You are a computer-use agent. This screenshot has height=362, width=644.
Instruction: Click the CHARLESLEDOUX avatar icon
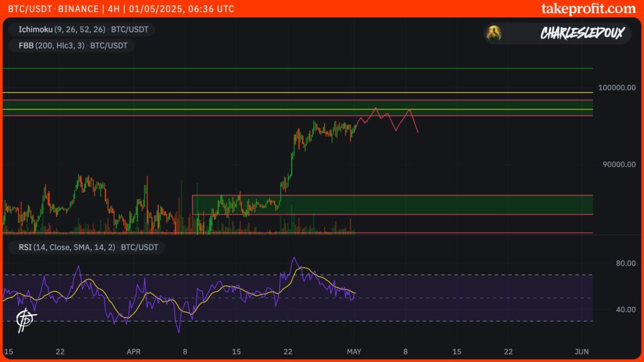click(x=494, y=33)
